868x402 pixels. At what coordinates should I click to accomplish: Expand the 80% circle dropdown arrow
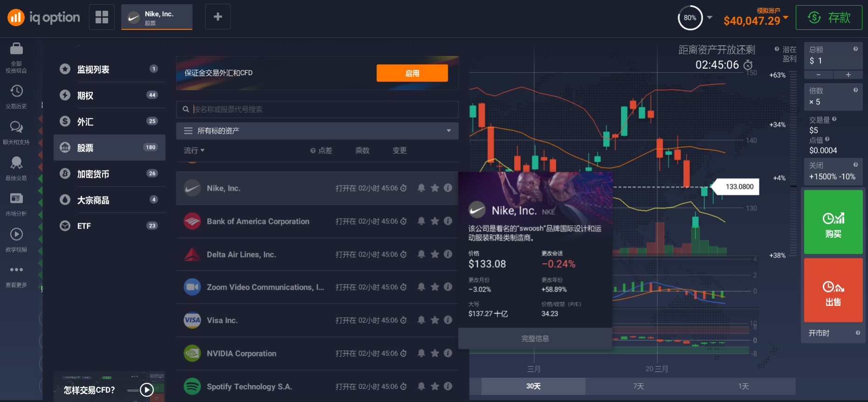[x=710, y=18]
